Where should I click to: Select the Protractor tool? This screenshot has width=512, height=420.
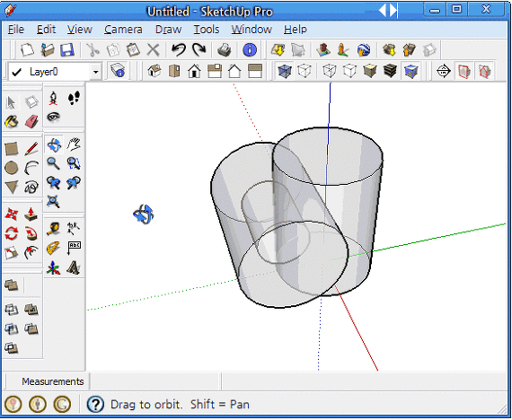pos(53,249)
